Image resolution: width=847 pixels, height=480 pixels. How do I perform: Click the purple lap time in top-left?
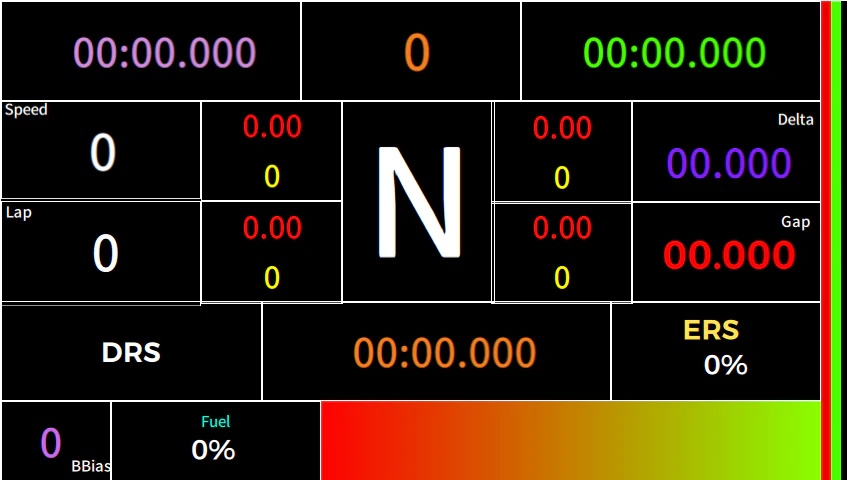(x=164, y=53)
